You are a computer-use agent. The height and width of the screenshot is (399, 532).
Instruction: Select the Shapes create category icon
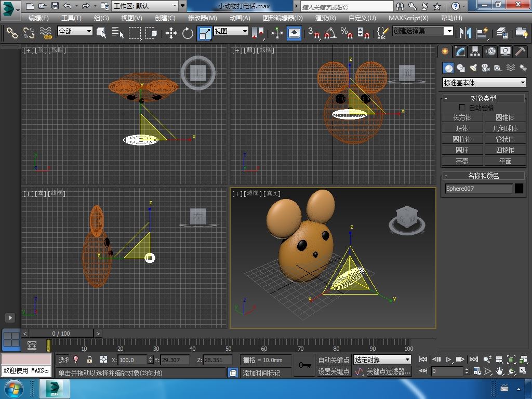(461, 68)
